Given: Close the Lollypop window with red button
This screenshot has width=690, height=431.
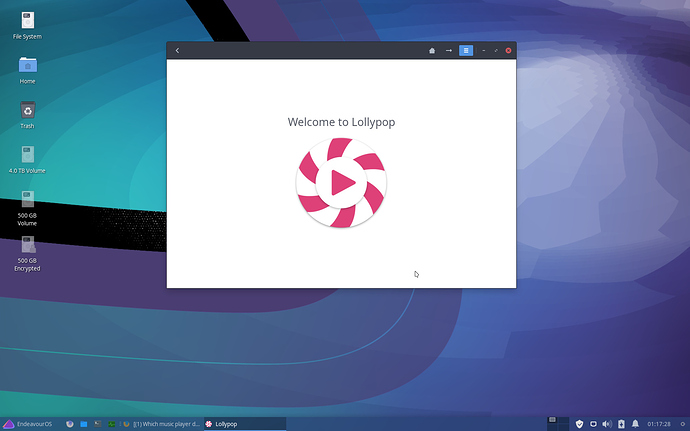Looking at the screenshot, I should 508,51.
